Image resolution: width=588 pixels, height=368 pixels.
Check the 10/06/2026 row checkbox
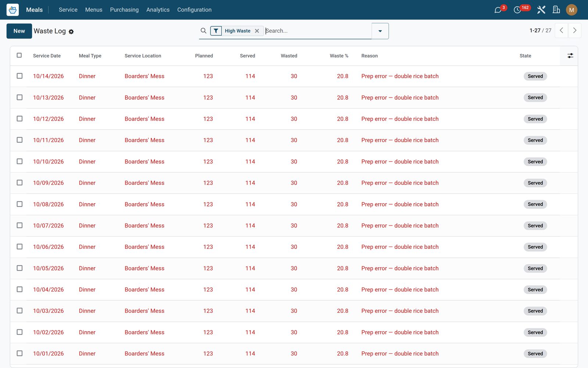[x=19, y=247]
